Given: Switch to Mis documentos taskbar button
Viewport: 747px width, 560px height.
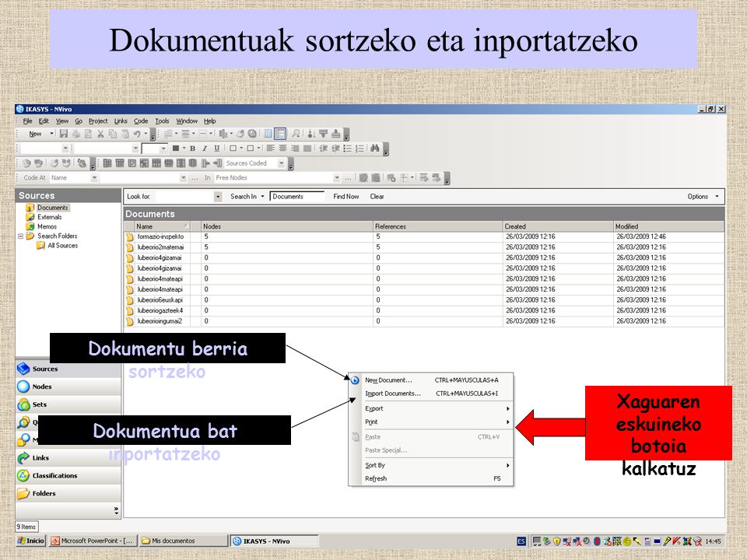Looking at the screenshot, I should (x=184, y=541).
